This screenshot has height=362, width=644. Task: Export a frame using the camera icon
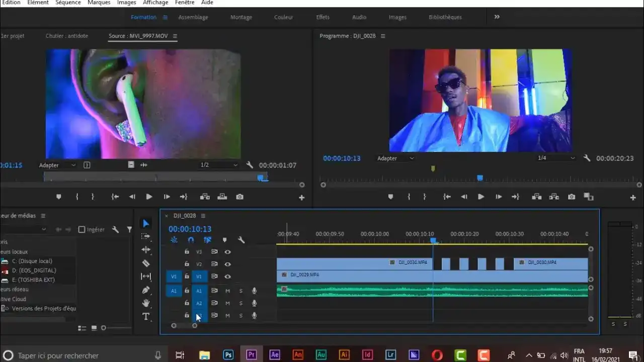(x=571, y=197)
